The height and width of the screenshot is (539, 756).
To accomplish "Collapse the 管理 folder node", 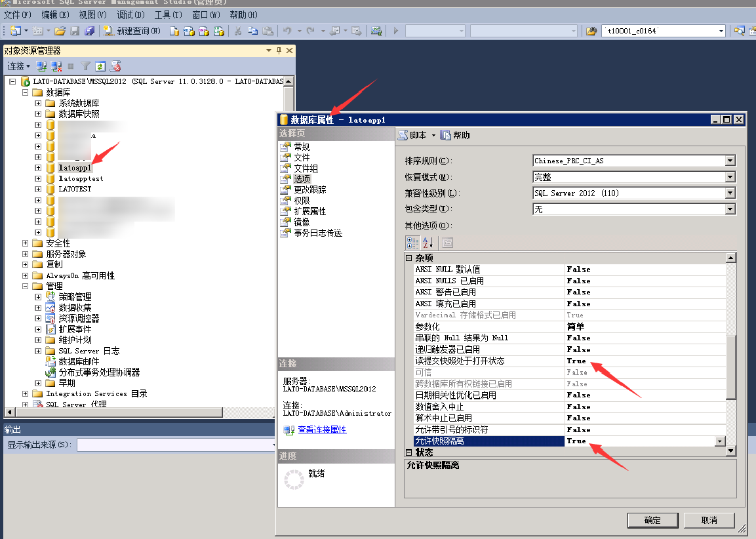I will [25, 286].
